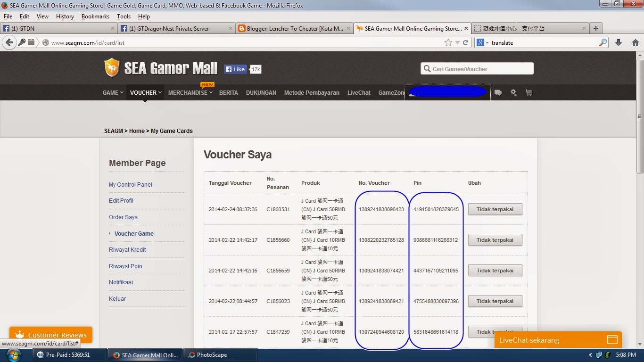Switch to the Blogger: Lencher To Cheater tab

295,28
